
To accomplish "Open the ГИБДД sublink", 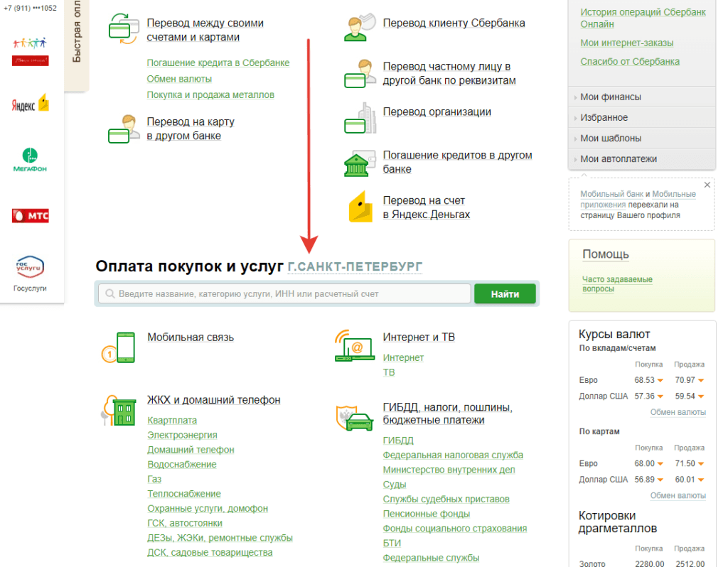I will tap(398, 441).
